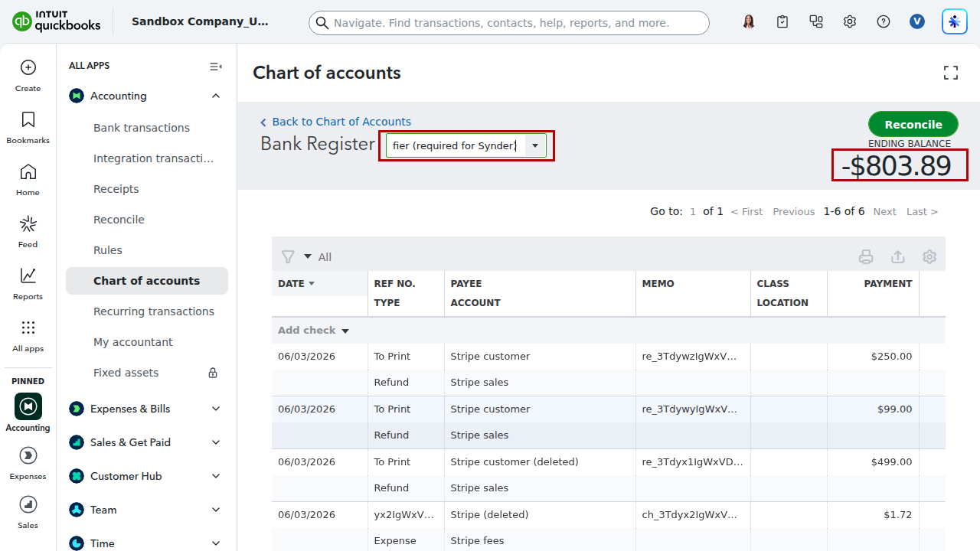Open Rules in the Accounting menu
The height and width of the screenshot is (551, 980).
click(x=108, y=250)
